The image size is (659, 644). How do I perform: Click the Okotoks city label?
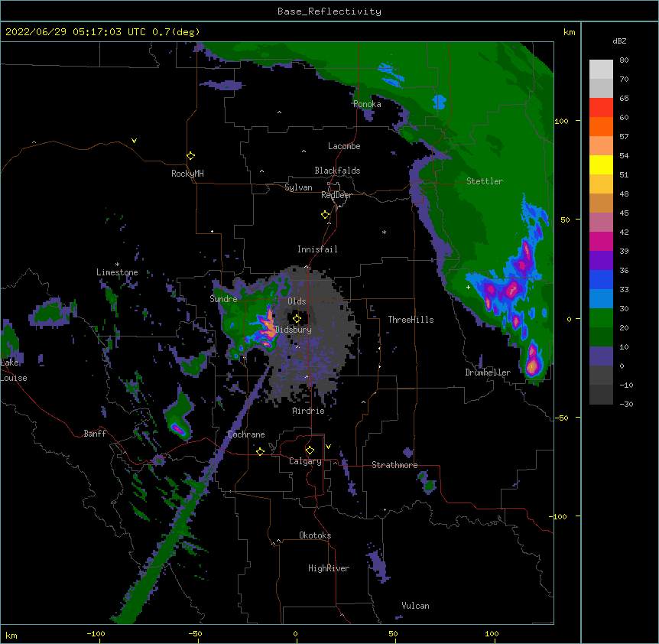click(x=315, y=535)
